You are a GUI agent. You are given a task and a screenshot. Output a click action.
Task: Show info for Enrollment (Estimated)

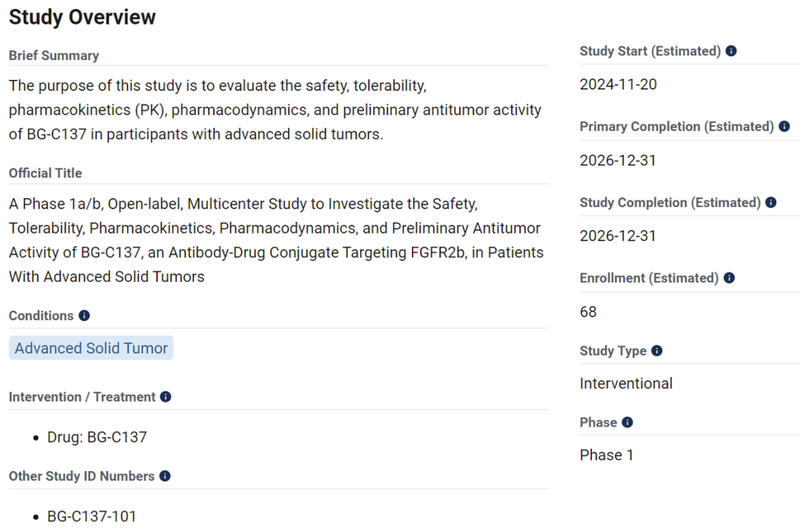(731, 278)
